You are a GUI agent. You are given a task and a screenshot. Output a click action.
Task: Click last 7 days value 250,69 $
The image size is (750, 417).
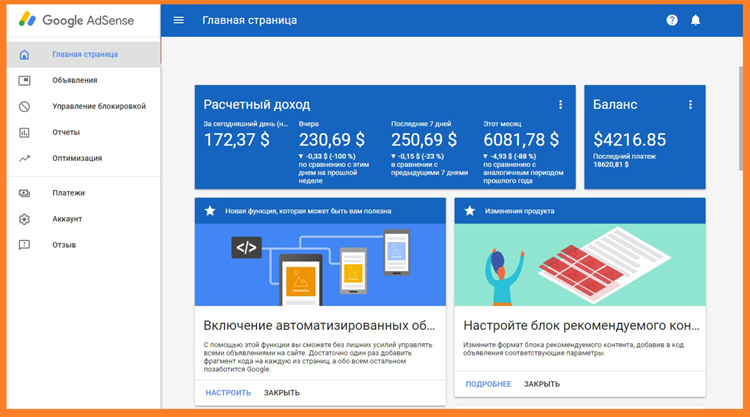coord(424,140)
